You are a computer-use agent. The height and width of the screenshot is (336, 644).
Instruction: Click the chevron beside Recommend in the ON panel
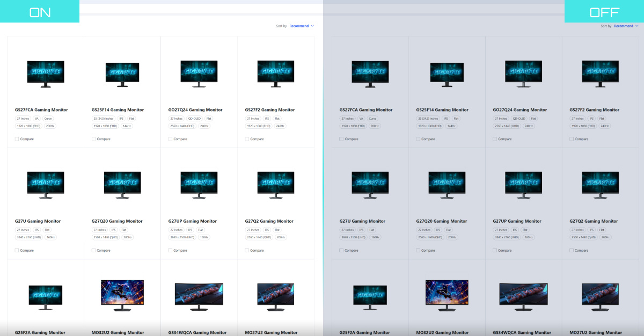[312, 26]
